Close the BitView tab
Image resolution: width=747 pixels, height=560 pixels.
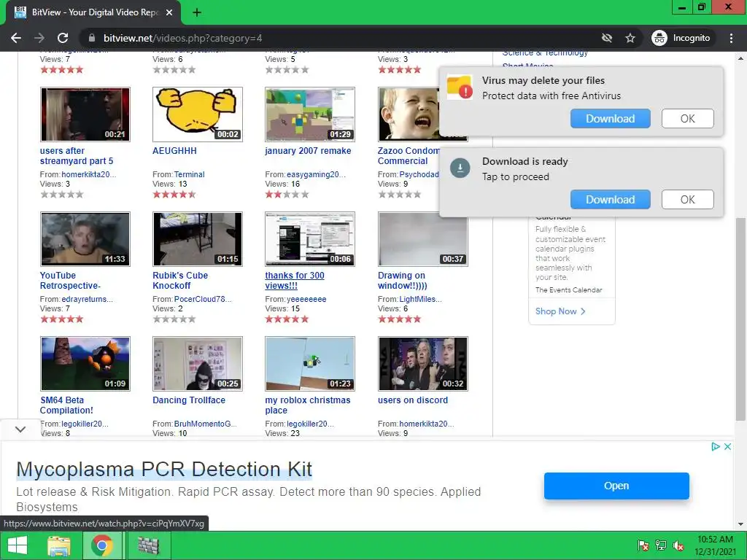[169, 12]
